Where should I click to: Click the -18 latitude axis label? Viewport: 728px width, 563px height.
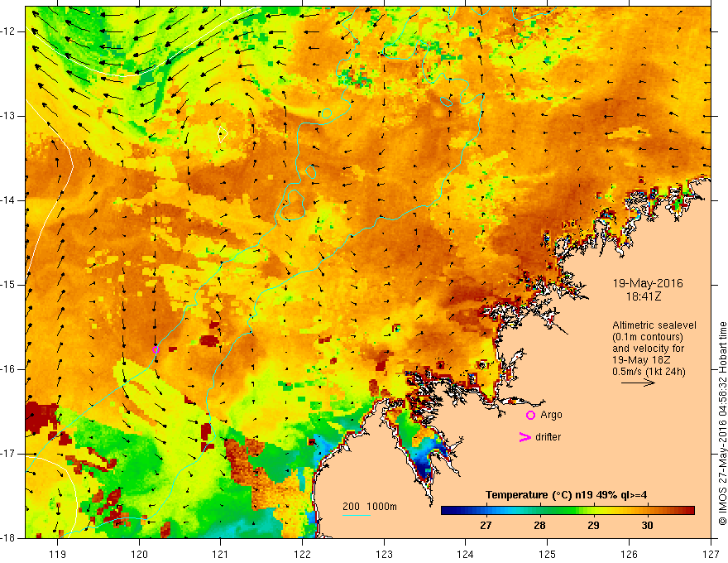[x=8, y=538]
